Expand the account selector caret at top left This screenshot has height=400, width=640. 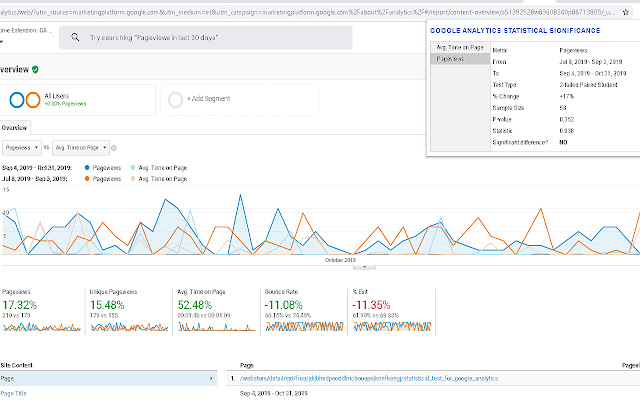click(x=1, y=42)
